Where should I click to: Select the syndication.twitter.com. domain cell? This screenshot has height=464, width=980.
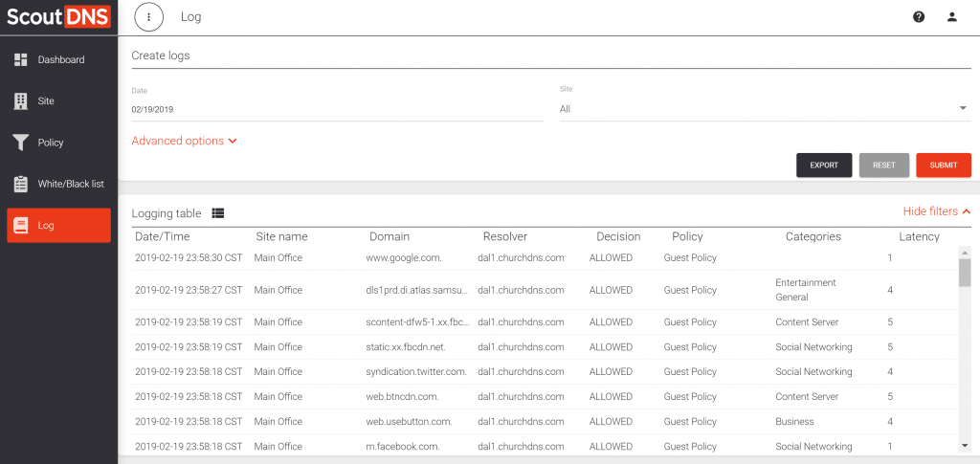[x=417, y=371]
